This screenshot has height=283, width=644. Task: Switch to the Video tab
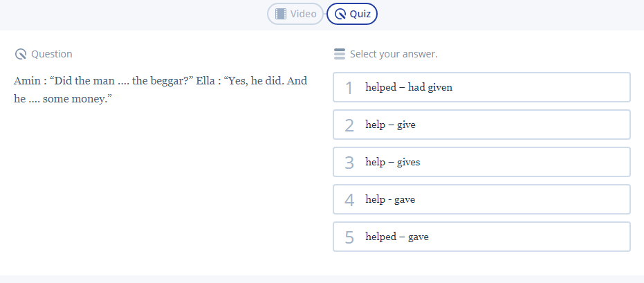pos(295,14)
